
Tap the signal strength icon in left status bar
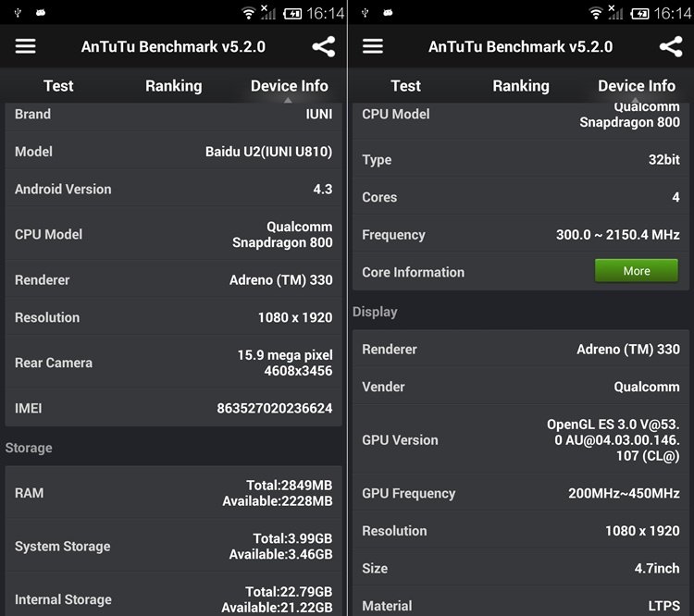[x=267, y=12]
